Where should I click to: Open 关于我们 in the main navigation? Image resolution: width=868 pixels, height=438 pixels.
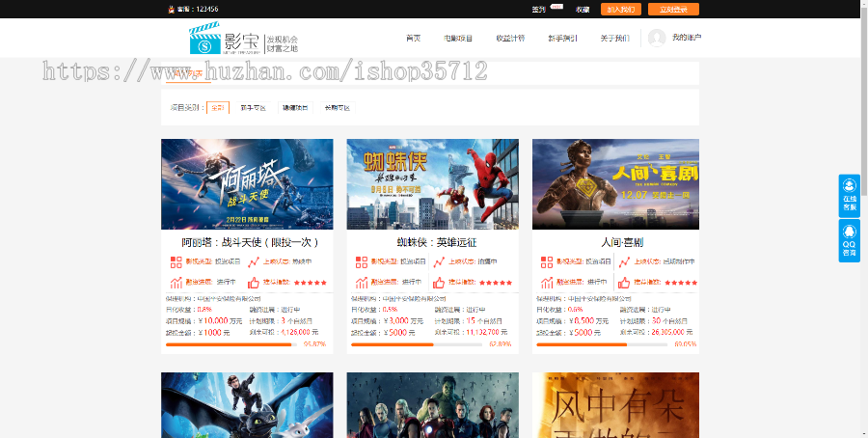[615, 39]
